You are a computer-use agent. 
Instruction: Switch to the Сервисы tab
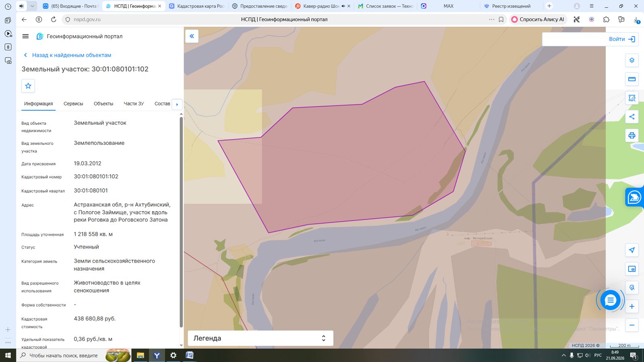point(73,104)
